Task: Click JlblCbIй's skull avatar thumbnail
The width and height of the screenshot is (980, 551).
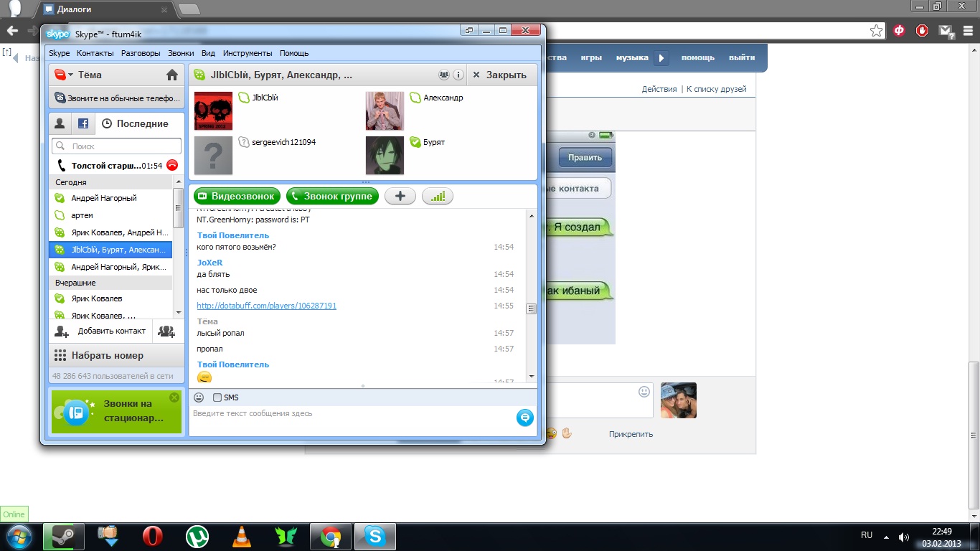Action: coord(214,111)
